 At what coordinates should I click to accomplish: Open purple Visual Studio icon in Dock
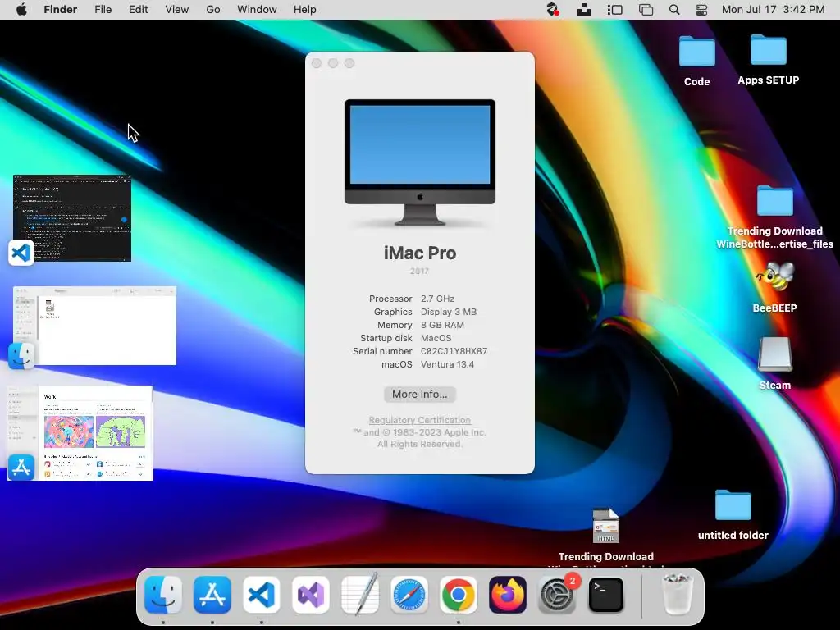pyautogui.click(x=311, y=595)
